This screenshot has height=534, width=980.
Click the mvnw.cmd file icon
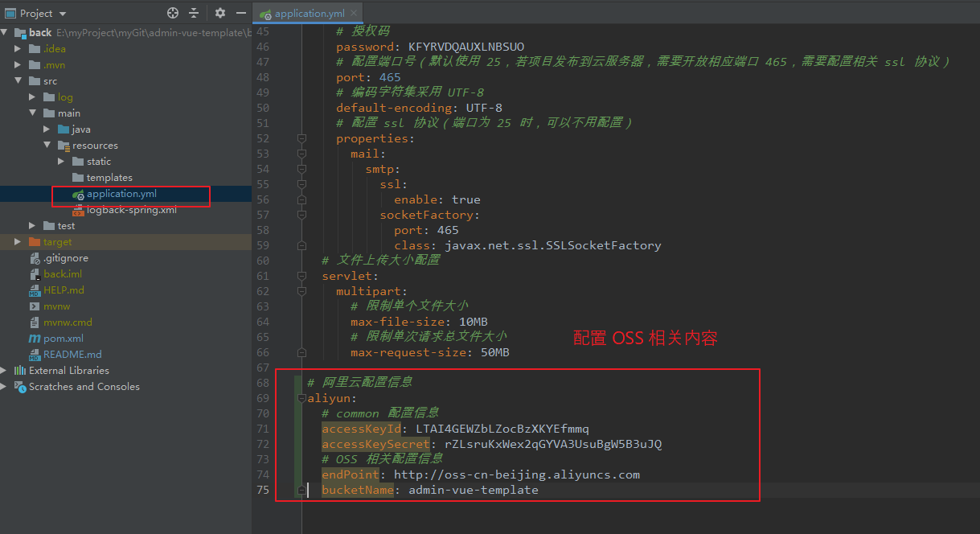coord(35,322)
